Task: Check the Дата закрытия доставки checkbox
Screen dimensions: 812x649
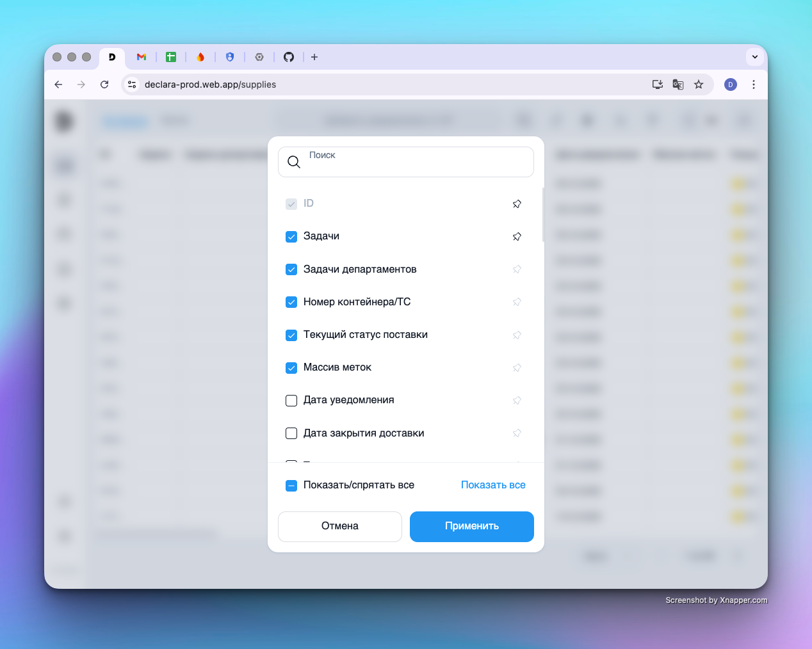Action: pos(291,433)
